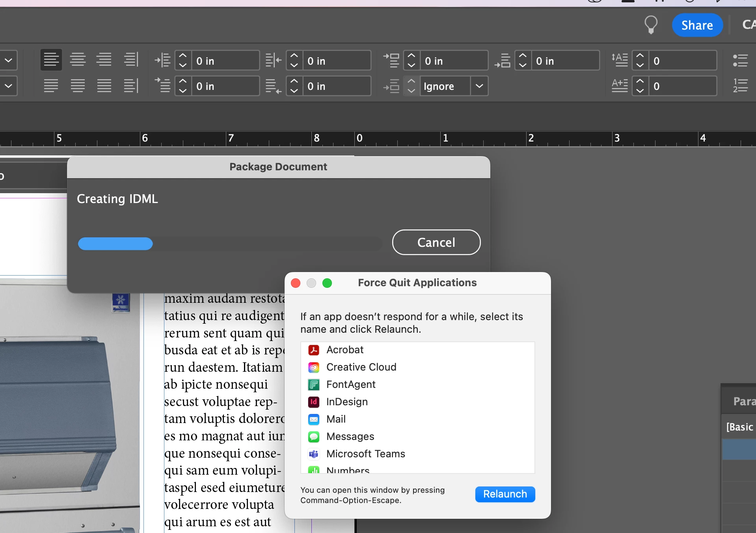Click the Acrobat app icon
This screenshot has height=533, width=756.
click(314, 350)
